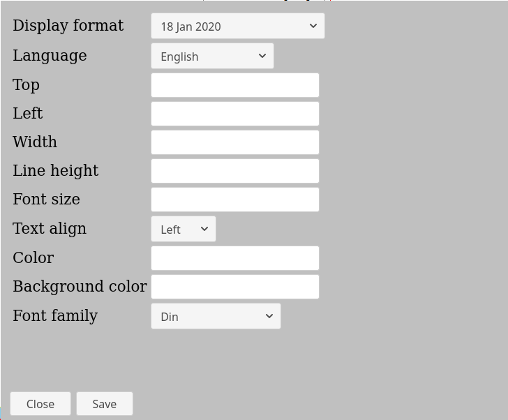This screenshot has width=508, height=420.
Task: Open the Display format dropdown
Action: [x=237, y=27]
